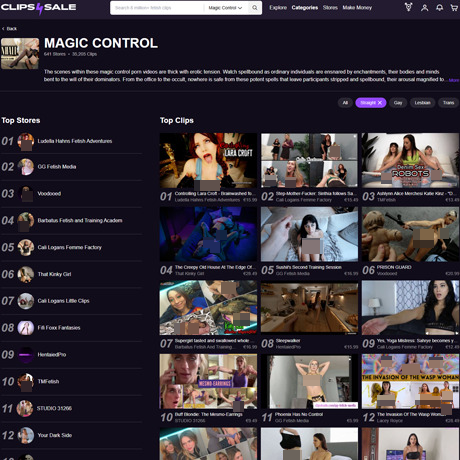This screenshot has height=460, width=460.
Task: Open Ludella Hahns Fetish Adventures store
Action: 75,141
